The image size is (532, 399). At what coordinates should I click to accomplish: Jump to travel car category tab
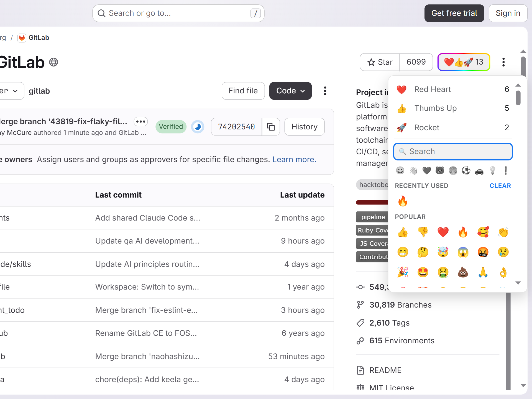[479, 170]
